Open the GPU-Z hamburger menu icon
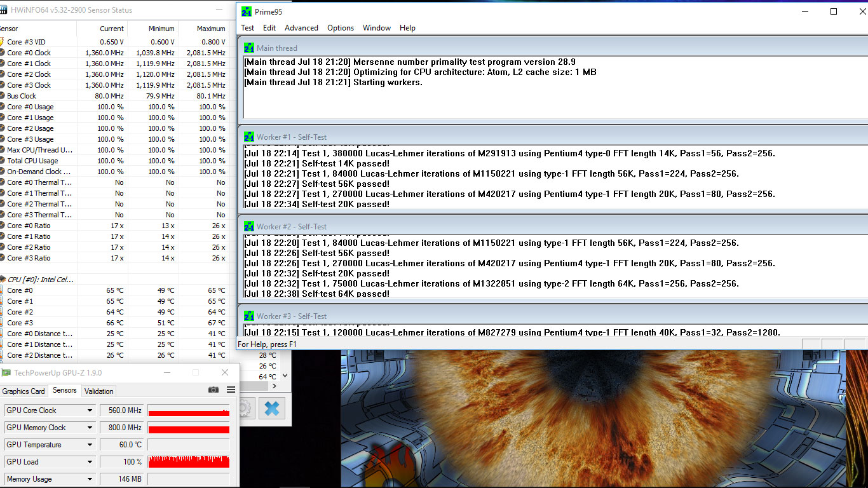Screen dimensions: 868x488 [x=231, y=390]
